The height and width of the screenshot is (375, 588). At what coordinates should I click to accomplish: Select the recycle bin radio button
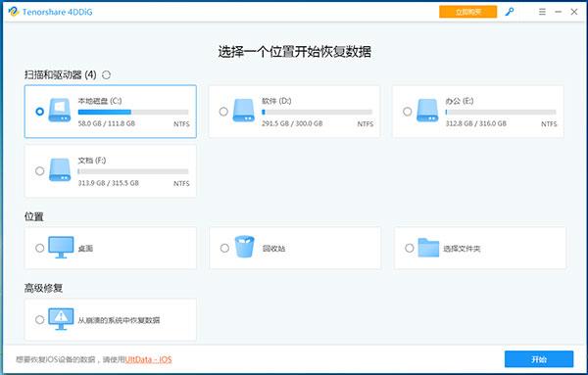(x=224, y=248)
